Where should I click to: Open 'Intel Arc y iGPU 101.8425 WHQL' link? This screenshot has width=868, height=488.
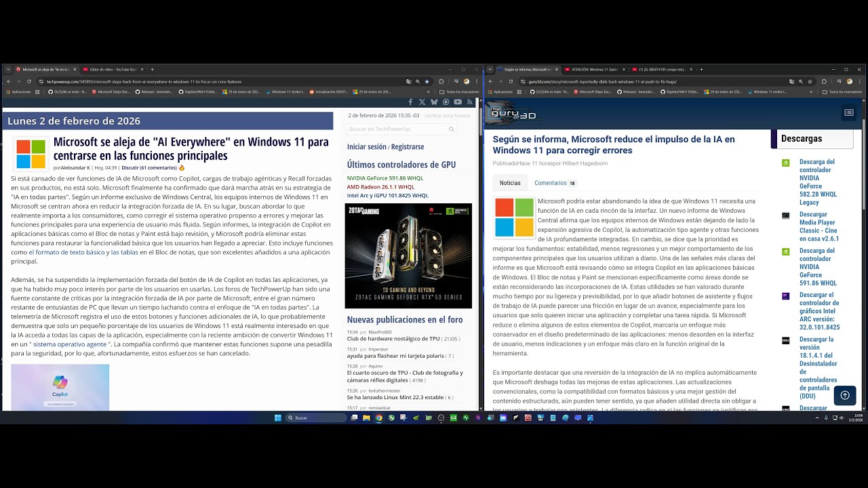click(x=388, y=196)
